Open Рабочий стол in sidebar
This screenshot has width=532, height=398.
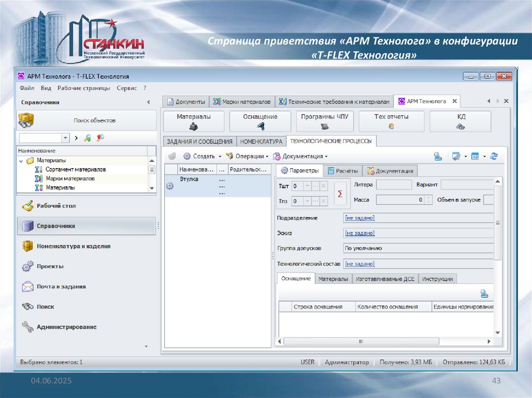coord(56,206)
